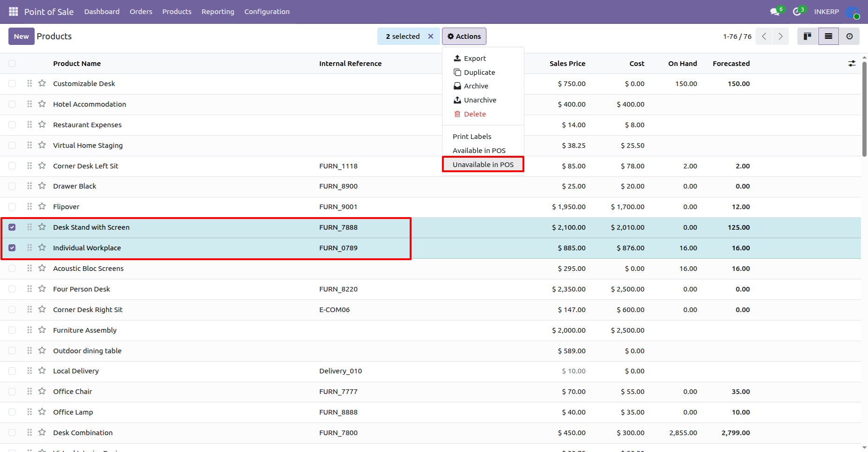868x452 pixels.
Task: Select the Drawer Black row checkbox
Action: [12, 186]
